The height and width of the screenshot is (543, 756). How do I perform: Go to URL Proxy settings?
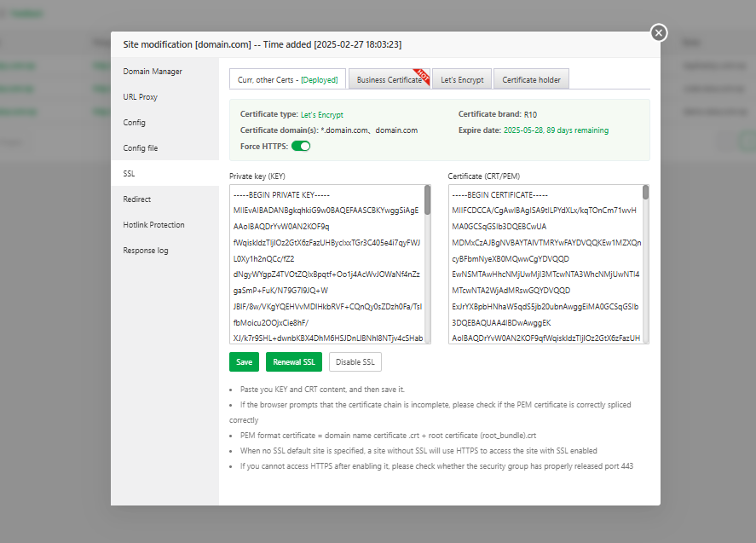pos(141,97)
